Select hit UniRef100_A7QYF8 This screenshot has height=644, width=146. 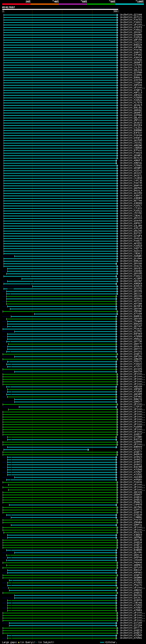131,27
